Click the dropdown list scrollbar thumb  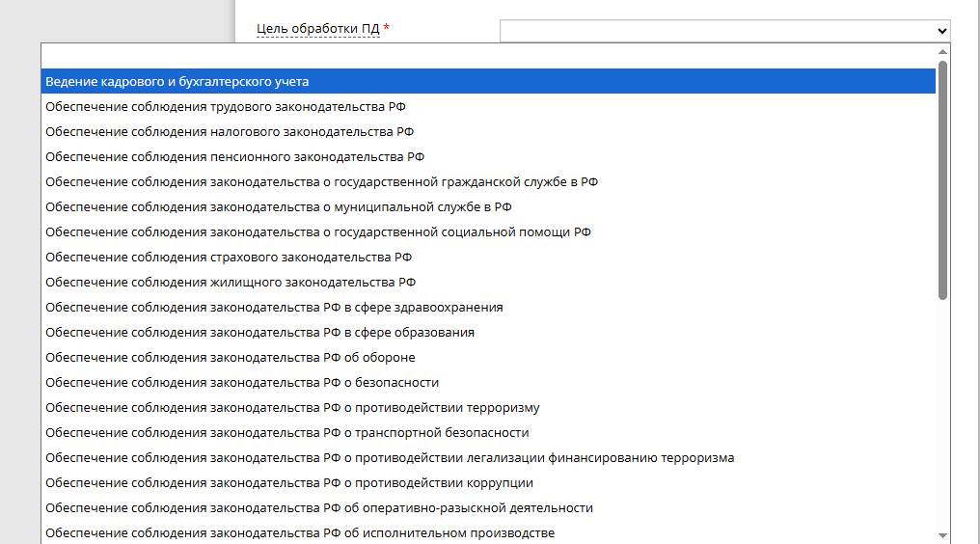click(942, 180)
